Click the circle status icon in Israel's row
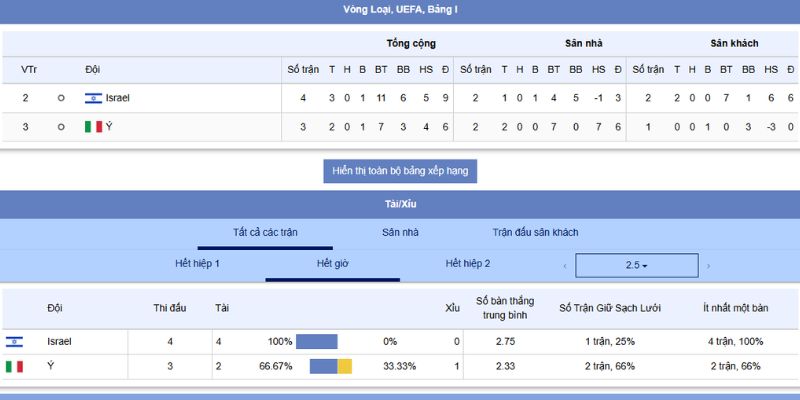The width and height of the screenshot is (800, 400). (61, 98)
